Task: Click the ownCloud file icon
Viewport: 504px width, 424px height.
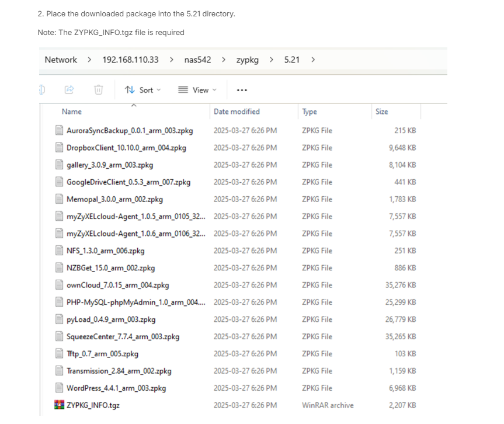Action: pos(59,285)
